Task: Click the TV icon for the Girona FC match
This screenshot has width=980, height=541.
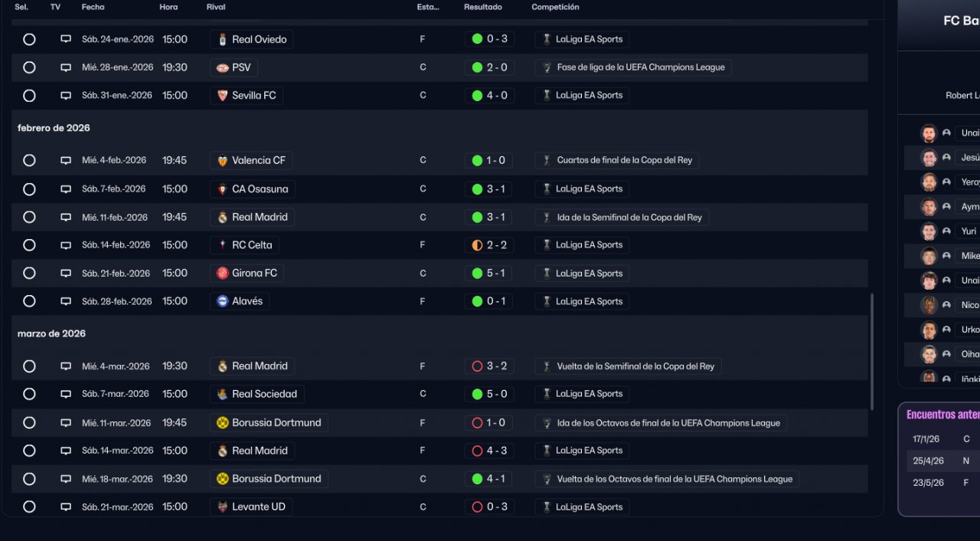Action: pyautogui.click(x=66, y=273)
